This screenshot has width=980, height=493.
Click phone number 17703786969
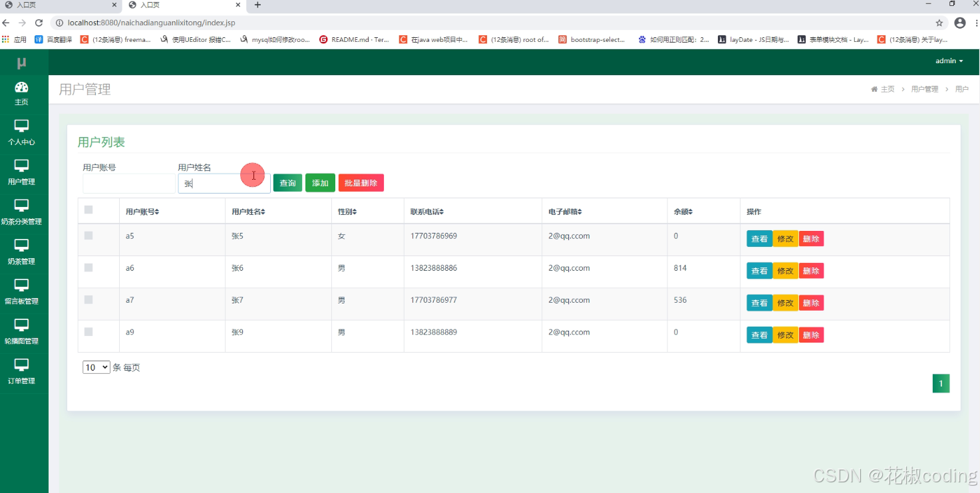(x=434, y=236)
